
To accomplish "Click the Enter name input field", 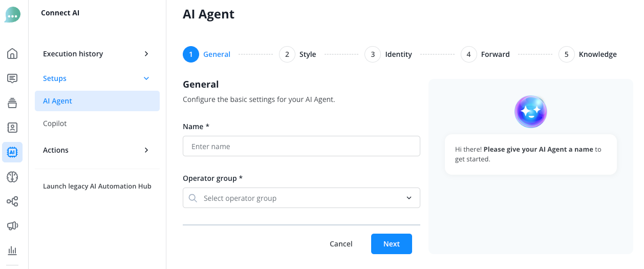I will click(x=301, y=147).
